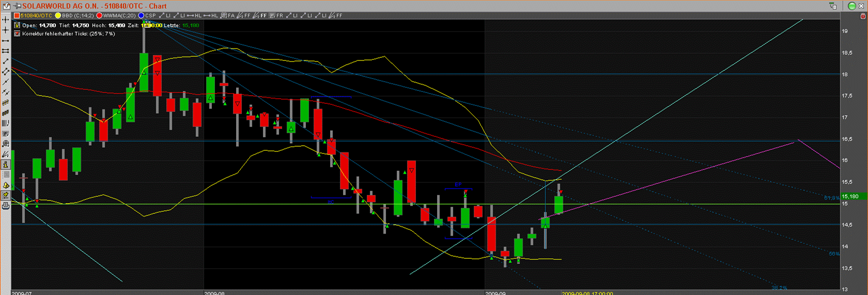Viewport: 868px width, 295px height.
Task: Click the yellow BBD color dot
Action: (x=58, y=15)
